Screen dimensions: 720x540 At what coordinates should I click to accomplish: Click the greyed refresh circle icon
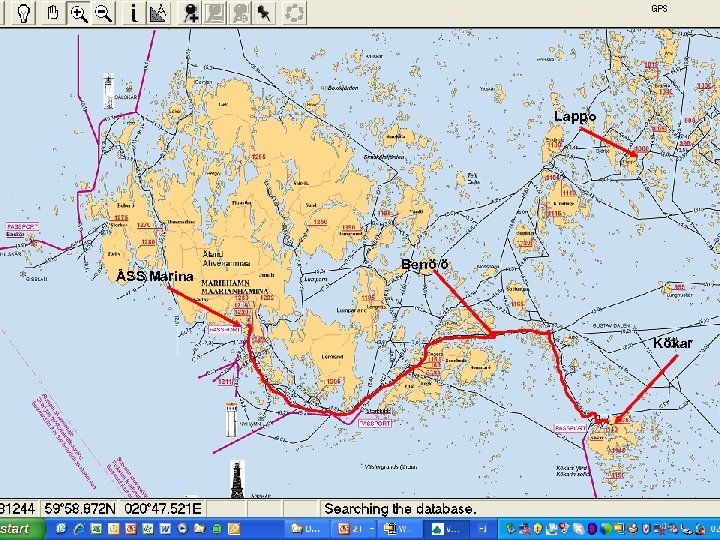pyautogui.click(x=294, y=13)
